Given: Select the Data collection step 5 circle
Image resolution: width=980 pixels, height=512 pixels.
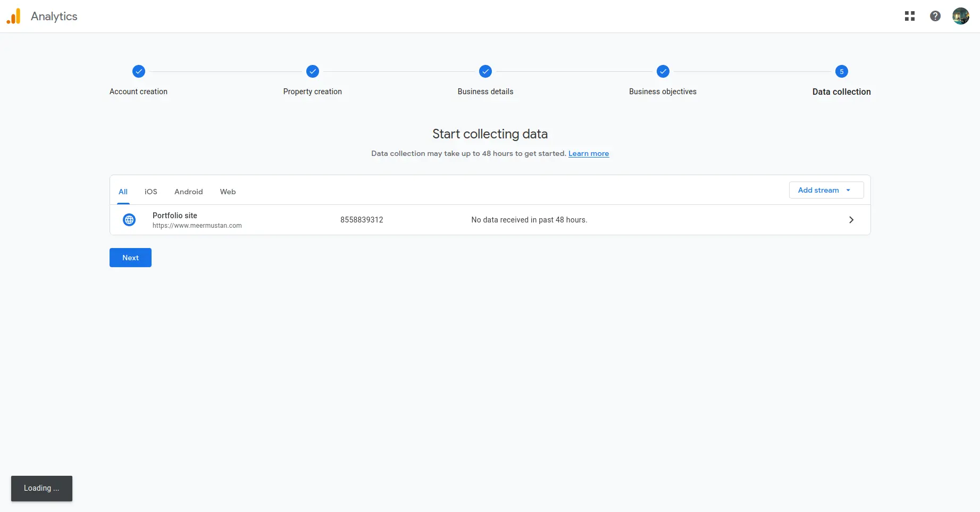Looking at the screenshot, I should pyautogui.click(x=842, y=71).
